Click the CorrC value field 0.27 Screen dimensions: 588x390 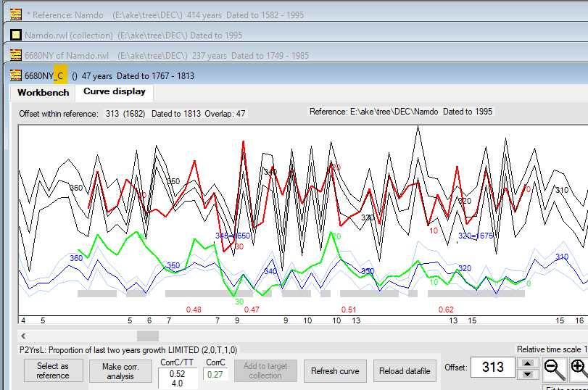coord(215,374)
